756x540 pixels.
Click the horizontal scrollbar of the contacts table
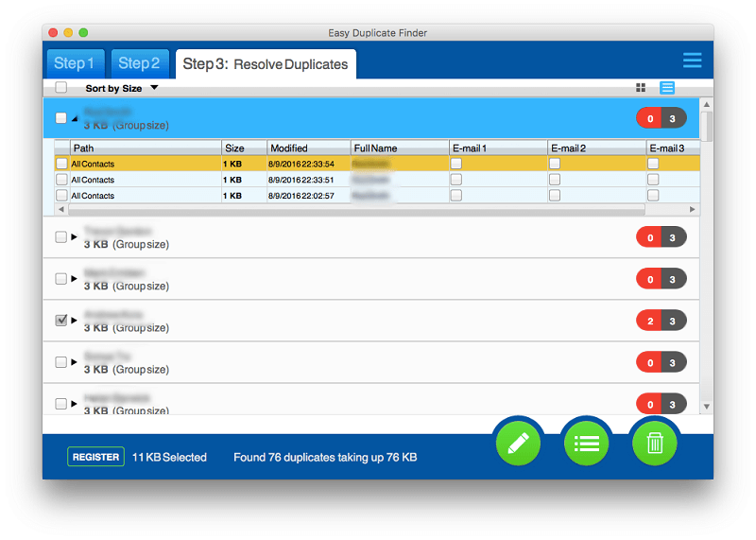(x=376, y=209)
